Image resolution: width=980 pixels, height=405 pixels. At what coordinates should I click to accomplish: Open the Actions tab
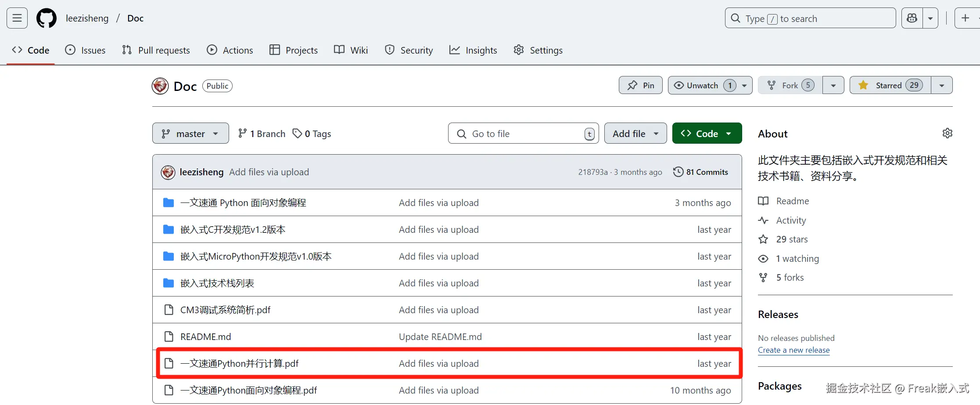230,50
